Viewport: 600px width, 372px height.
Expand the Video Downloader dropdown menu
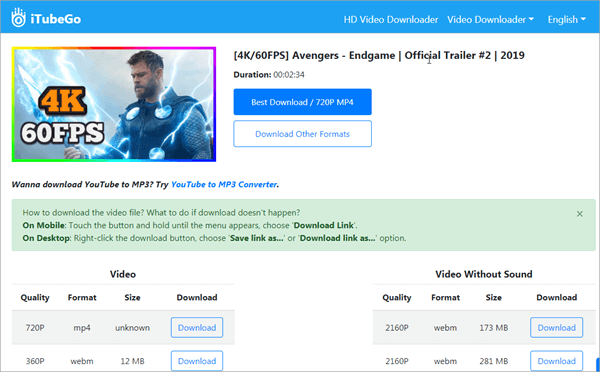click(490, 20)
